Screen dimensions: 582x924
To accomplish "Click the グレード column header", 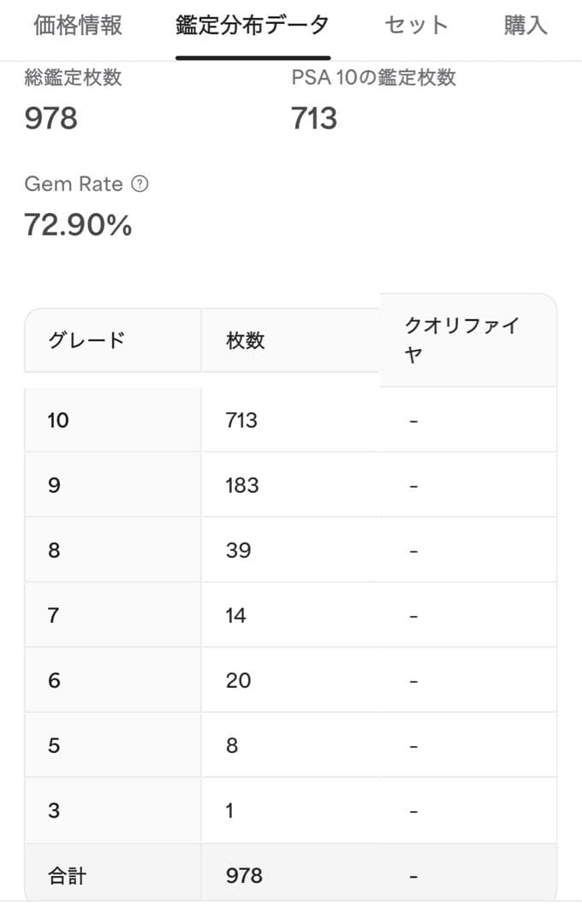I will (87, 341).
